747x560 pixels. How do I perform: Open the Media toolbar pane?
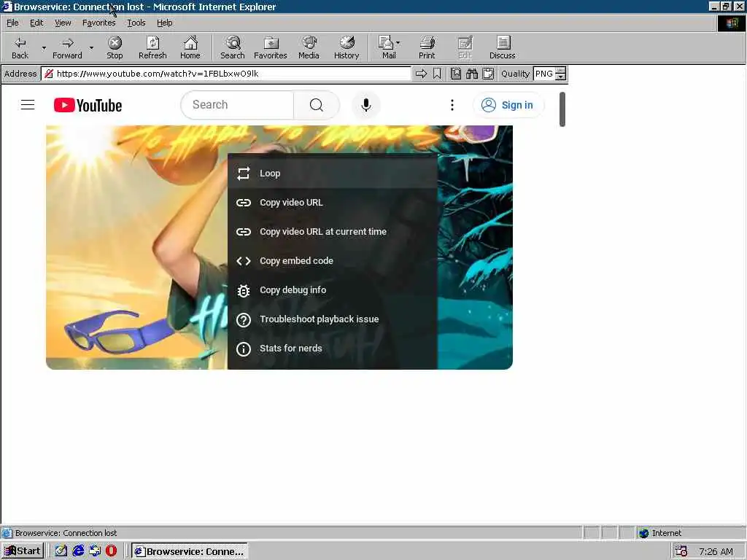pyautogui.click(x=309, y=47)
